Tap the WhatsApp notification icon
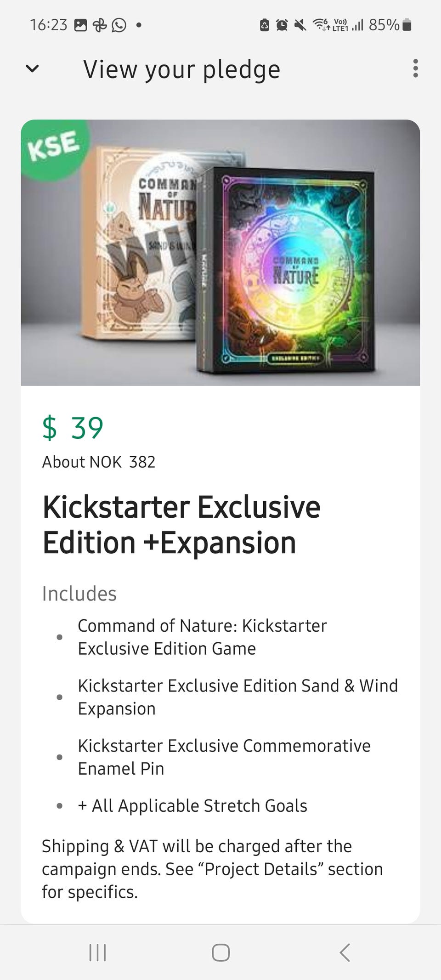This screenshot has width=441, height=980. pos(119,25)
